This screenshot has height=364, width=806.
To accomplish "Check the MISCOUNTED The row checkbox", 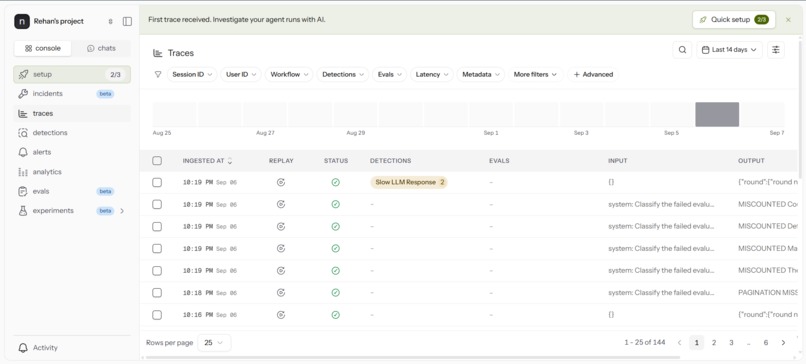I will [157, 271].
